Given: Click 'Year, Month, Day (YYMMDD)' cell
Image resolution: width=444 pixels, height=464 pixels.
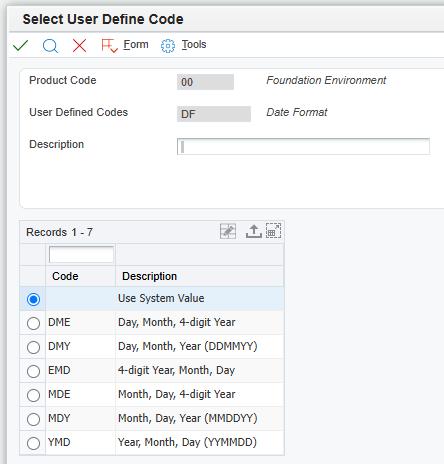Looking at the screenshot, I should tap(199, 442).
